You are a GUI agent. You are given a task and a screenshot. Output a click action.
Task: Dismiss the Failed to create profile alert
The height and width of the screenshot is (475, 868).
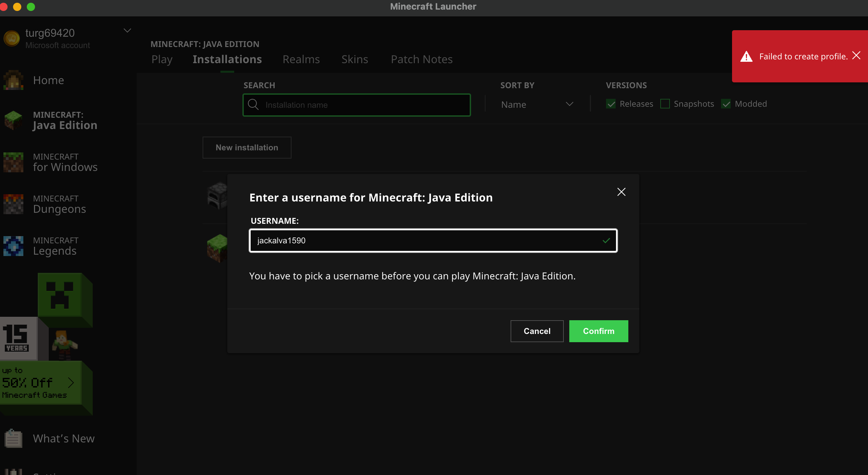click(856, 56)
